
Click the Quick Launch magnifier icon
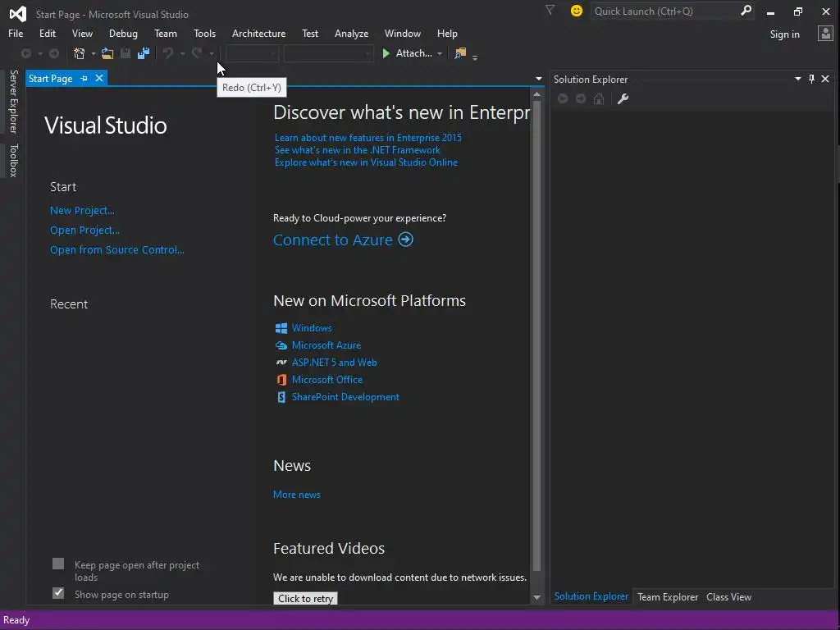(x=746, y=11)
